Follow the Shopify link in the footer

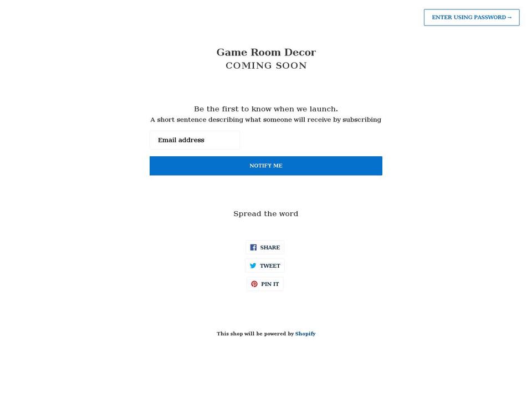click(x=305, y=334)
